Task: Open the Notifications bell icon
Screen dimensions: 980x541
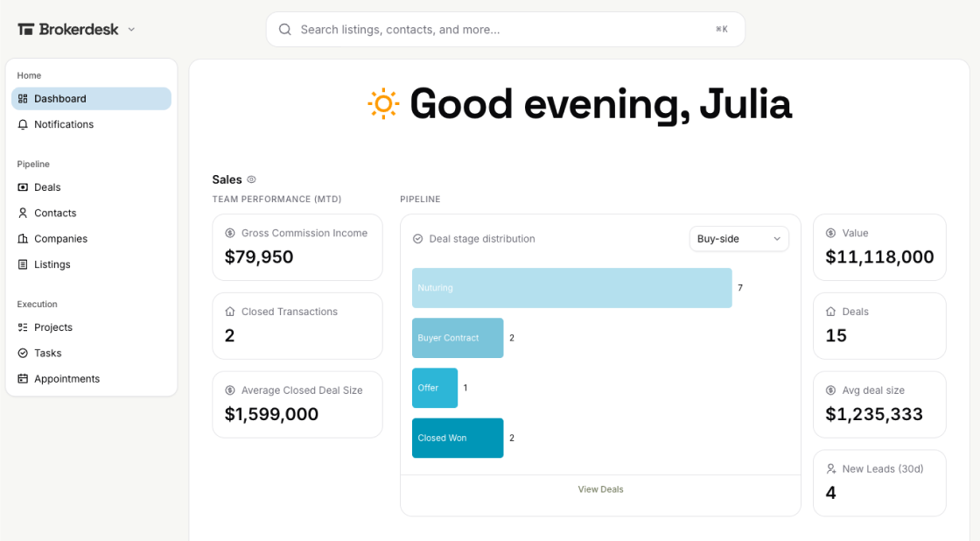Action: (24, 124)
